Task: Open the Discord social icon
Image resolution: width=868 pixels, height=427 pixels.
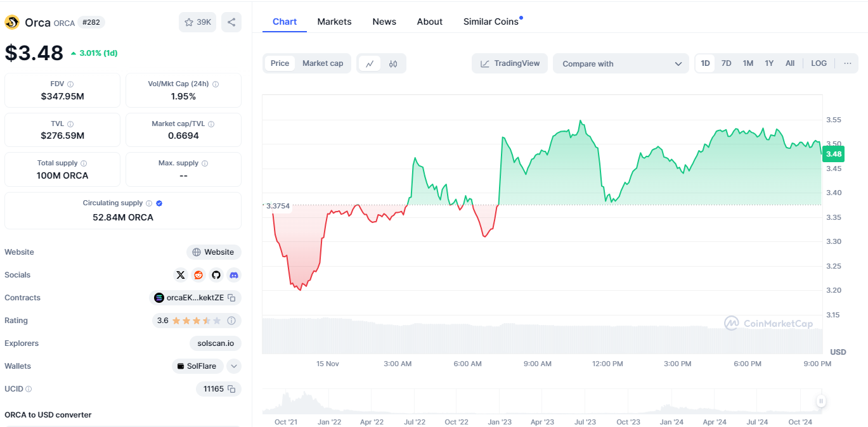Action: pyautogui.click(x=234, y=275)
